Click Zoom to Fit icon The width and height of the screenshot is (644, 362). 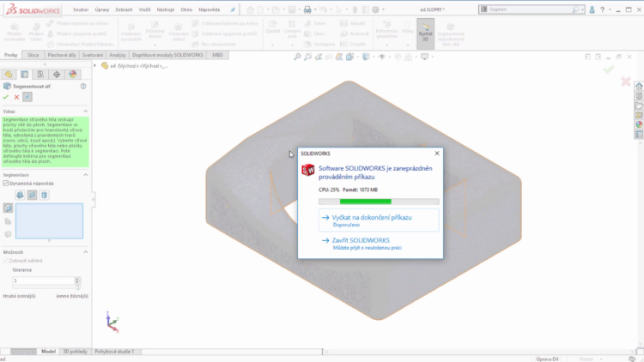pyautogui.click(x=297, y=57)
